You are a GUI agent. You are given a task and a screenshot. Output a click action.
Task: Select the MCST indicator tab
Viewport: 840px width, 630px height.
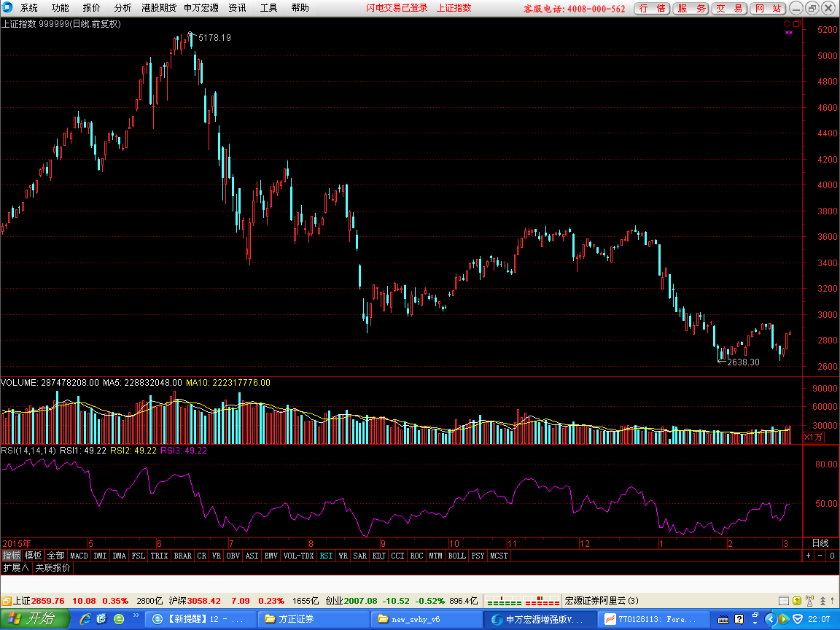pos(499,556)
